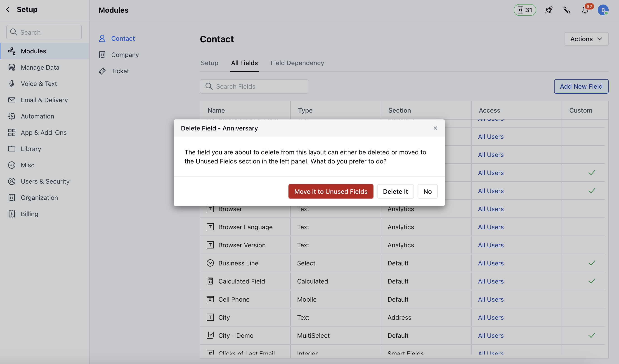Open Automation in setup sidebar
Screen dimensions: 619x364
point(37,116)
